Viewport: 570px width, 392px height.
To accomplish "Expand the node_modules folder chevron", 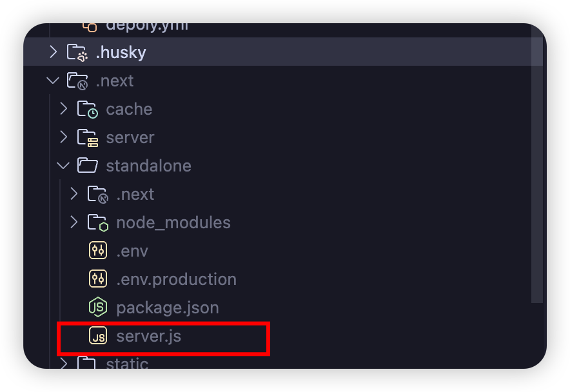I will pyautogui.click(x=74, y=222).
